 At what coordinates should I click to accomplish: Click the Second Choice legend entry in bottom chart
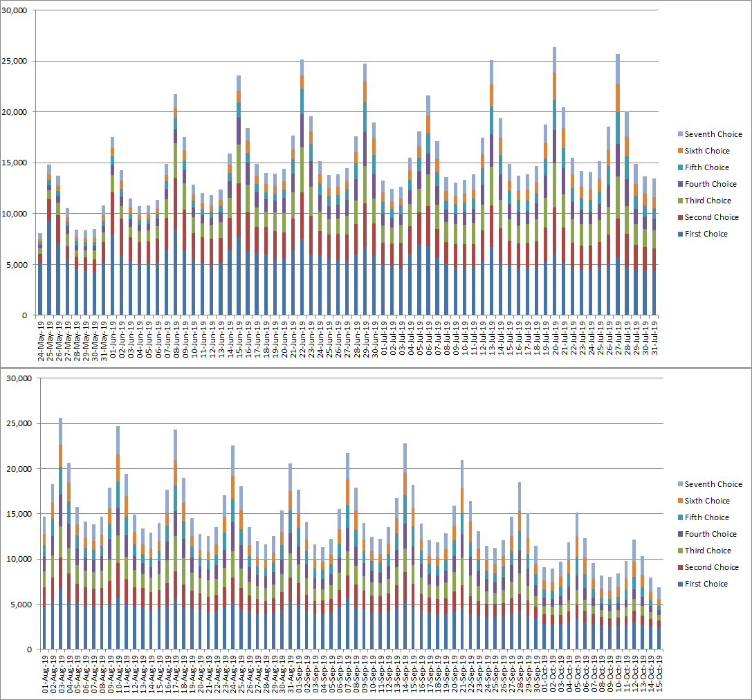coord(710,567)
